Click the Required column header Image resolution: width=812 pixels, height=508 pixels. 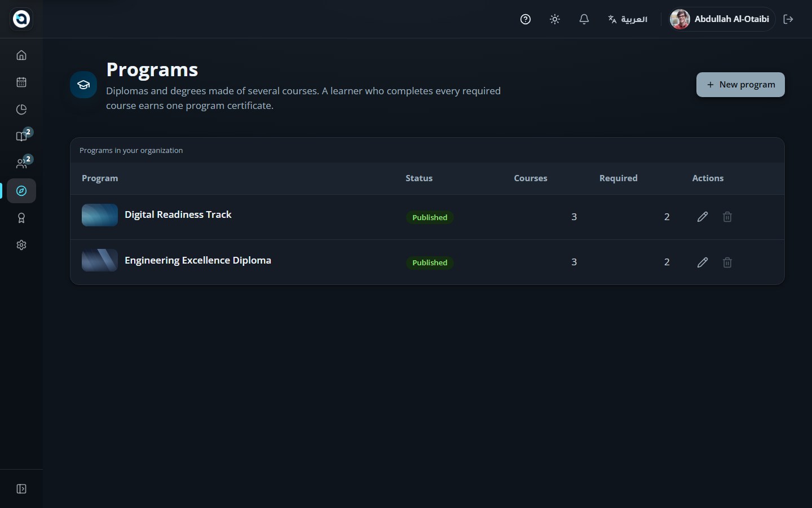click(619, 178)
